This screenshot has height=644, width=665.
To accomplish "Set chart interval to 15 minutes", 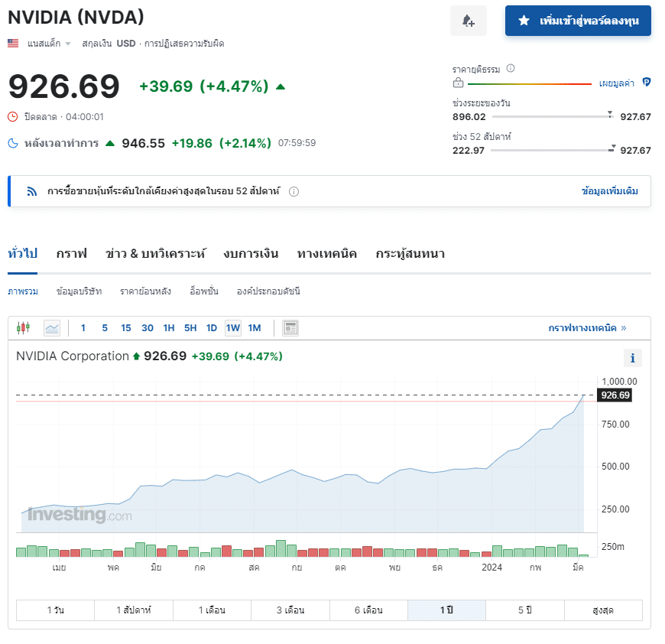I will [x=126, y=328].
